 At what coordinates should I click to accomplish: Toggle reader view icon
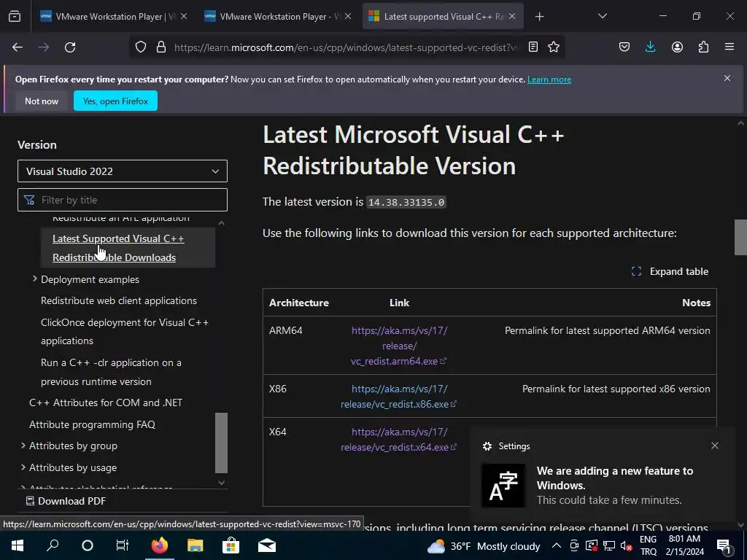[533, 47]
